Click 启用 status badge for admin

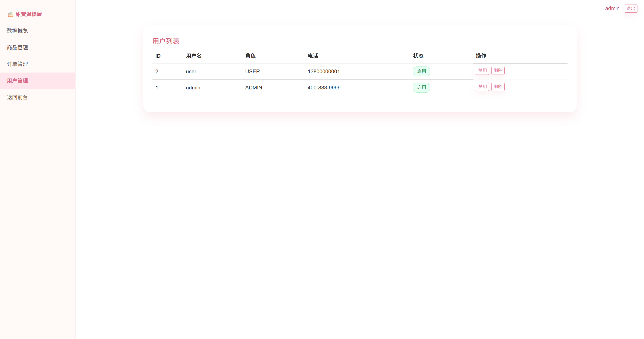click(x=421, y=87)
